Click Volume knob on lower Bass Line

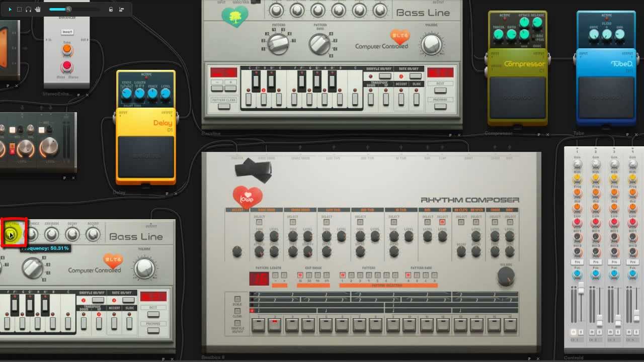[x=144, y=268]
